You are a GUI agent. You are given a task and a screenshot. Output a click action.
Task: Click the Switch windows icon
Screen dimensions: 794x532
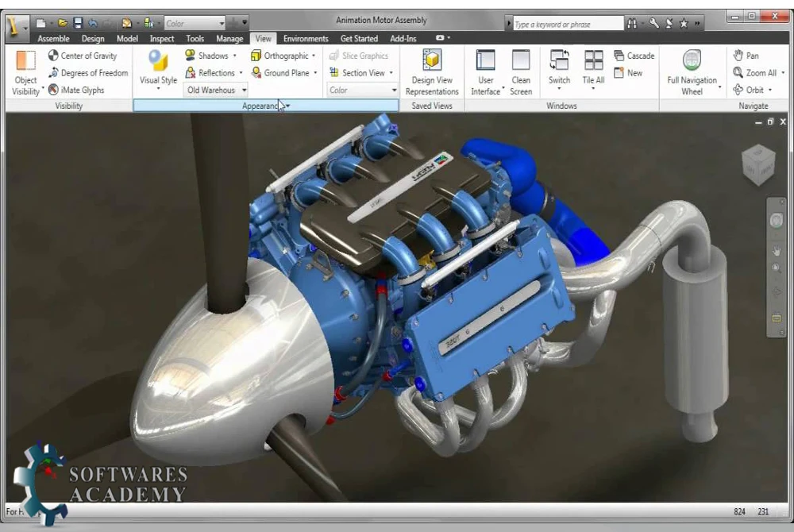(559, 60)
